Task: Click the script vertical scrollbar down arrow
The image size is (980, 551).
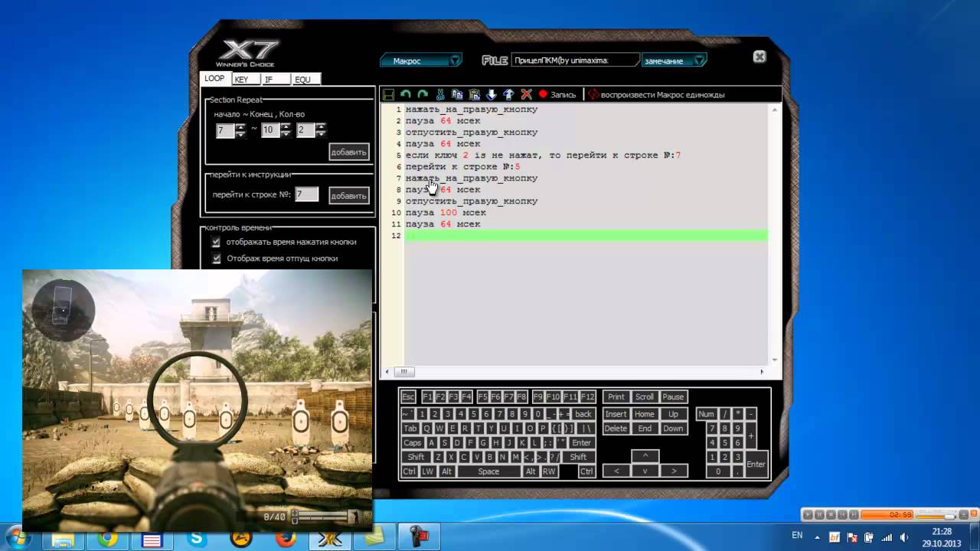Action: [775, 360]
